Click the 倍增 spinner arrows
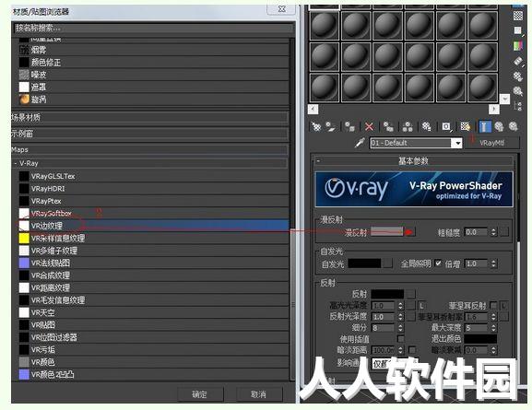 click(493, 264)
